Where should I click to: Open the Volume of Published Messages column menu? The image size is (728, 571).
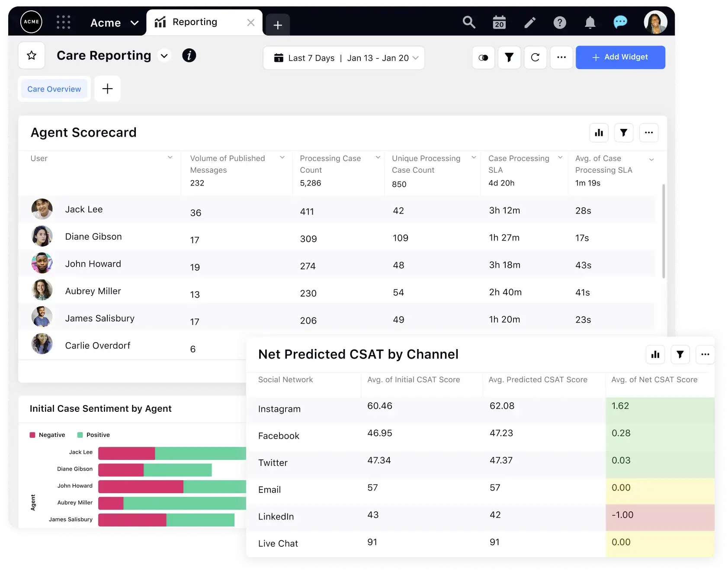pyautogui.click(x=283, y=157)
